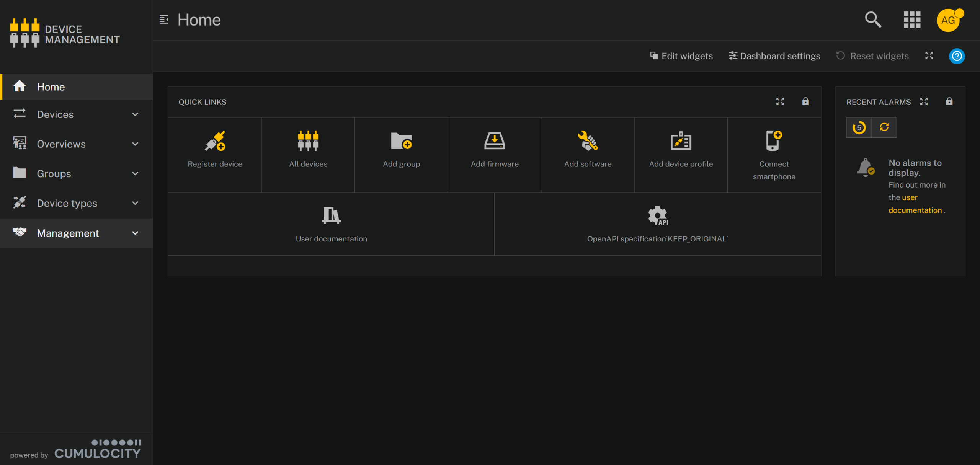Click the AG user avatar
Screen dimensions: 980x465
(948, 20)
